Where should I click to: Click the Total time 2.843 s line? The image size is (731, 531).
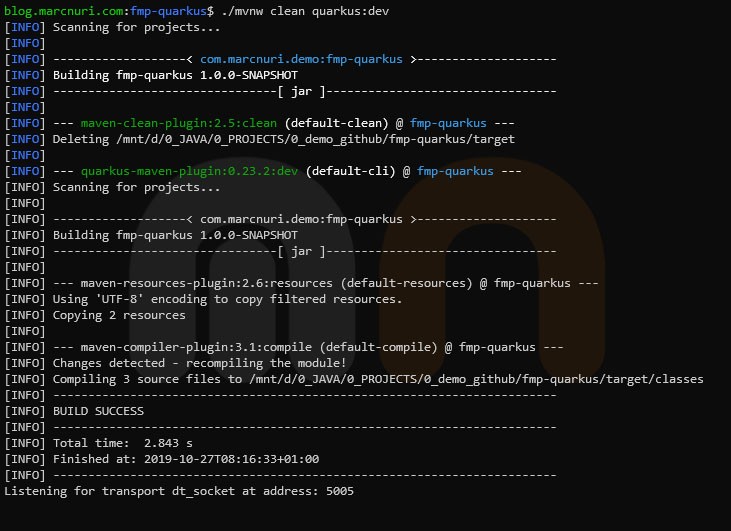pyautogui.click(x=98, y=443)
